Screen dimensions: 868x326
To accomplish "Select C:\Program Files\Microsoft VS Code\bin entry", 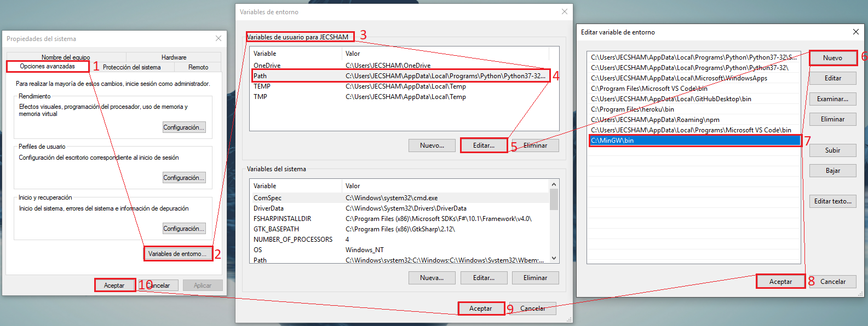I will pyautogui.click(x=694, y=89).
